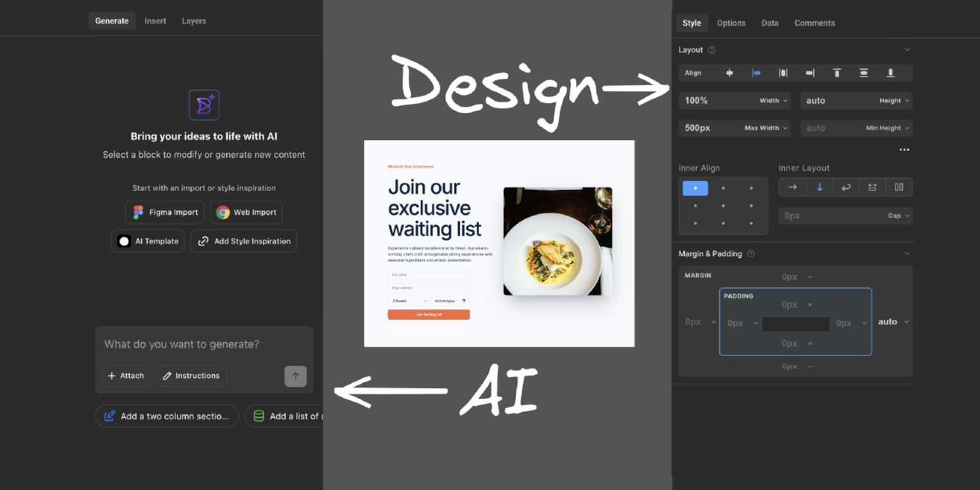
Task: Collapse the Layout section chevron
Action: [907, 50]
